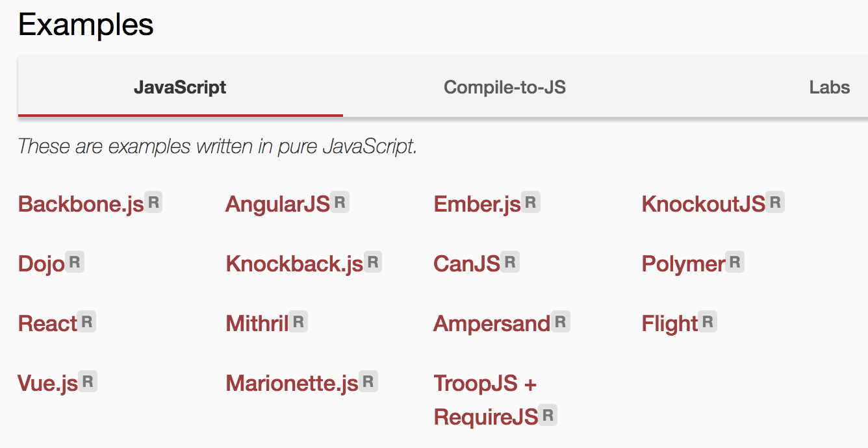Visit the Marionette.js example
868x448 pixels.
click(x=292, y=383)
